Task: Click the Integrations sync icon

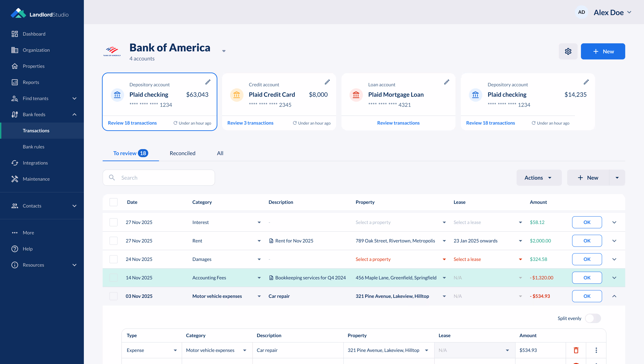Action: [15, 163]
